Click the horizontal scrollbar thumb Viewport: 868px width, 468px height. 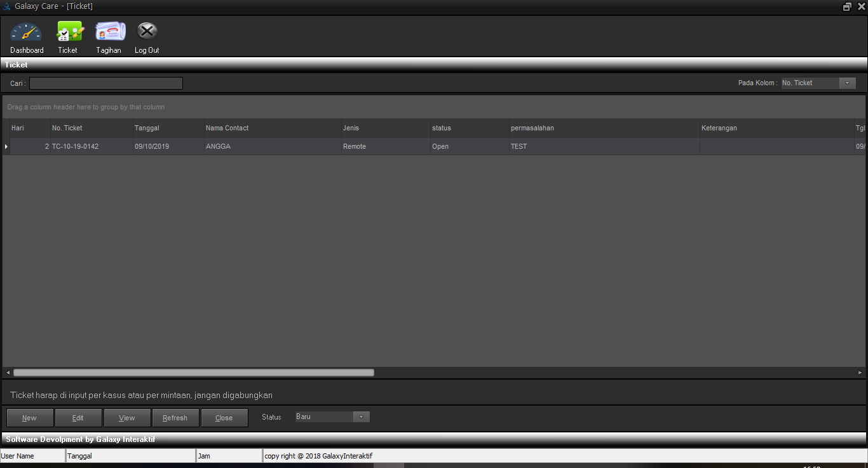tap(194, 373)
